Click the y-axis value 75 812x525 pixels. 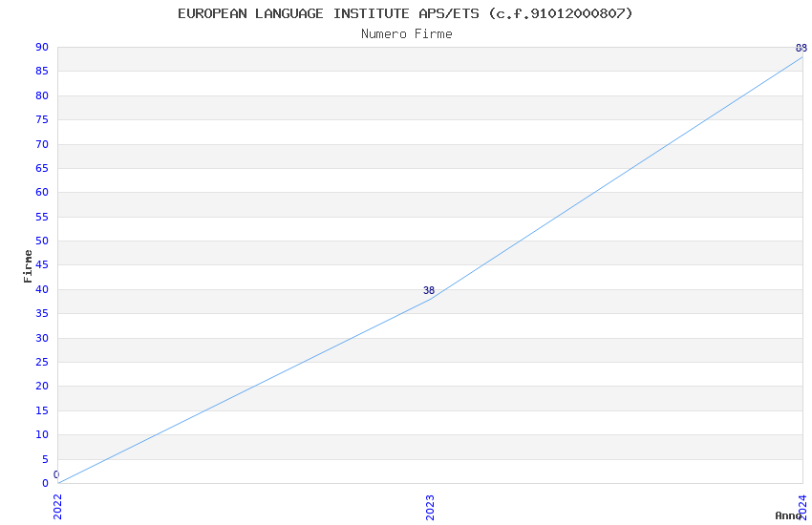coord(42,119)
